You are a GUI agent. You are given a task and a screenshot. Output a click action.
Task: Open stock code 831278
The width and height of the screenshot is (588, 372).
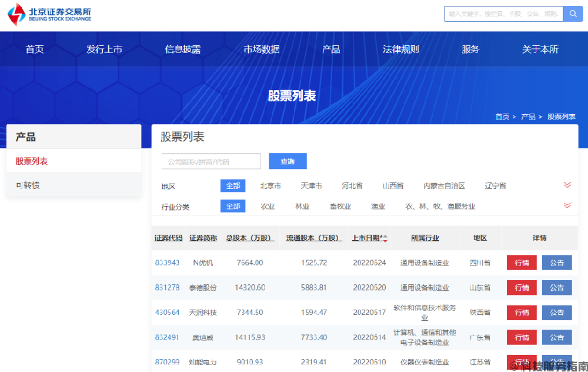[x=167, y=288]
